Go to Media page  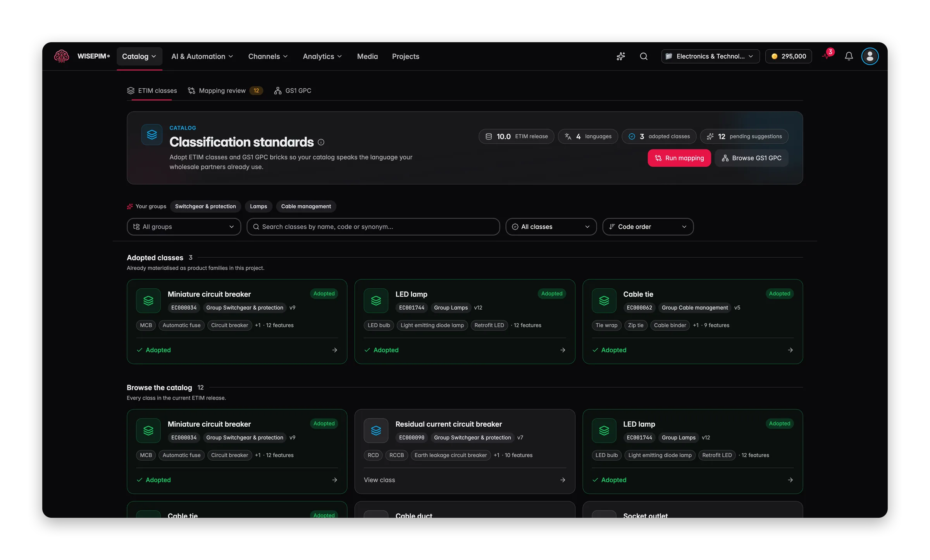[367, 57]
